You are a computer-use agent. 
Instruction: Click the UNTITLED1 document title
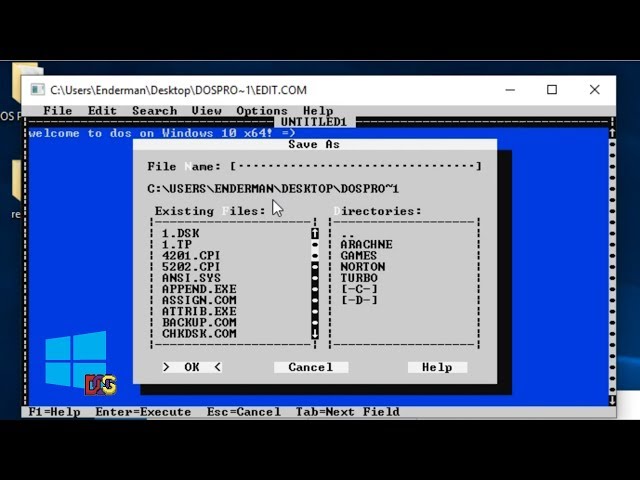click(313, 122)
